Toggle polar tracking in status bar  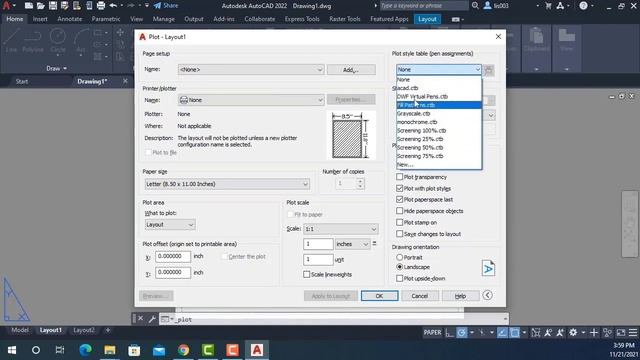tap(462, 333)
